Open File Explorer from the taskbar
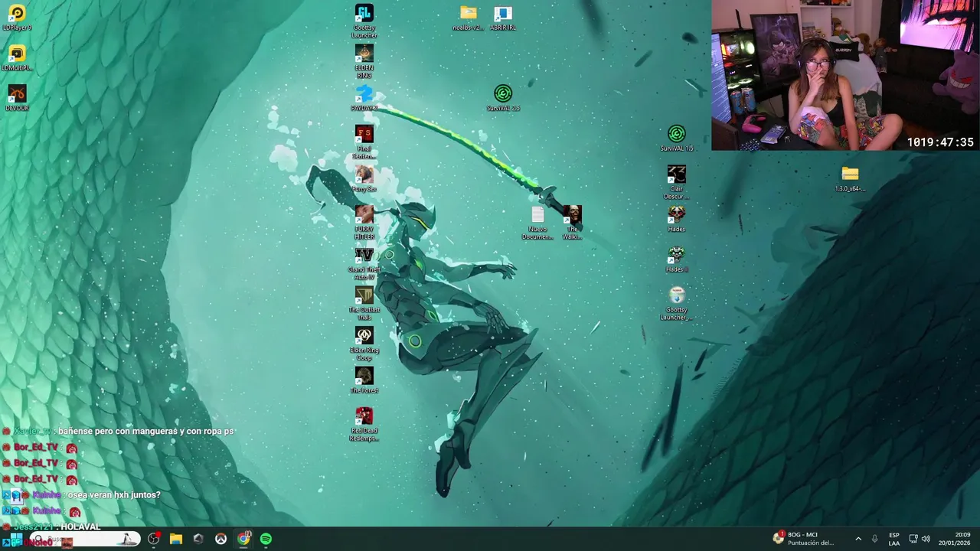This screenshot has width=980, height=551. coord(176,539)
